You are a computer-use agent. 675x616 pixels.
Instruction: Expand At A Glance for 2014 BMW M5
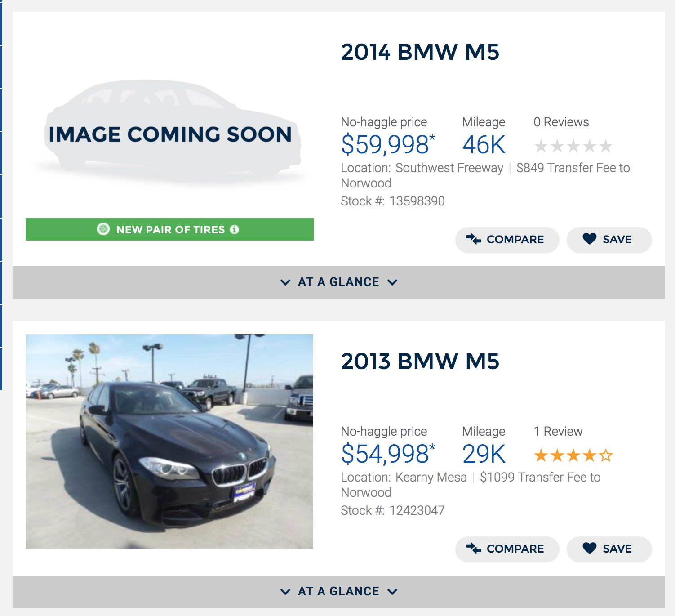339,282
